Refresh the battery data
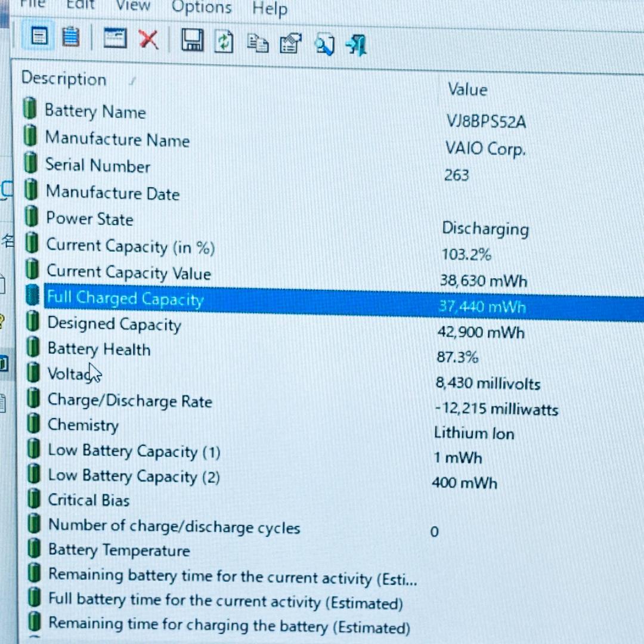The image size is (644, 644). [x=224, y=41]
